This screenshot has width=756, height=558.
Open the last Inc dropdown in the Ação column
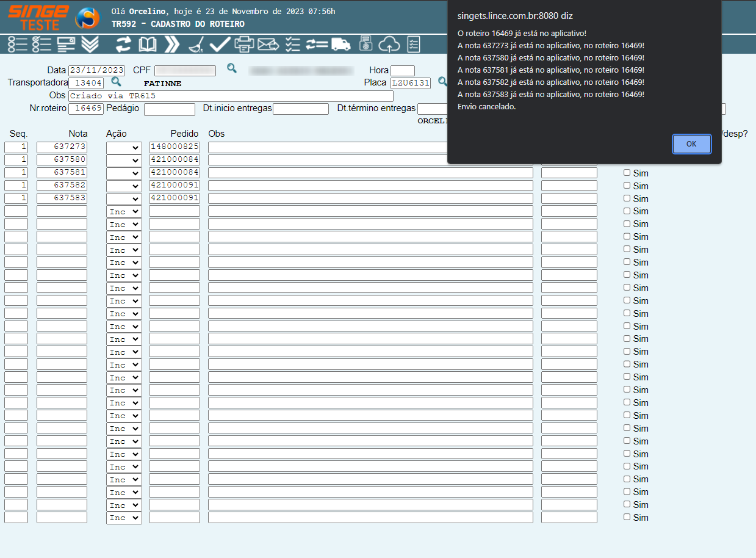tap(124, 518)
